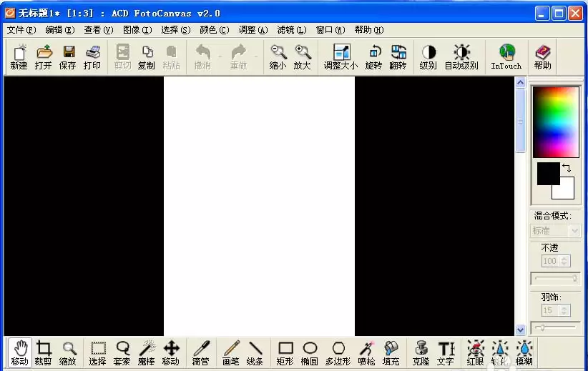The height and width of the screenshot is (371, 588).
Task: Click the 保存 save button
Action: 67,57
